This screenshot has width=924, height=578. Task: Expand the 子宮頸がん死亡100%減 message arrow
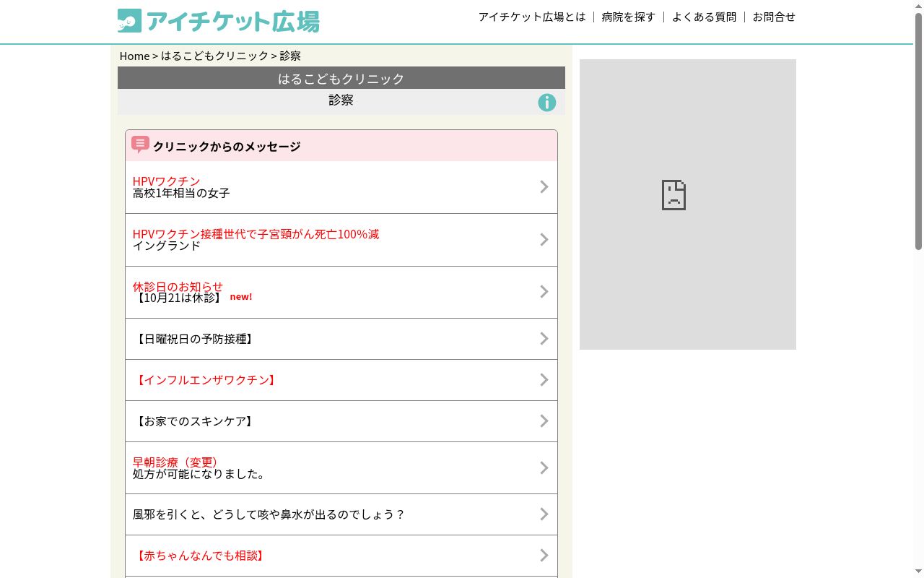pyautogui.click(x=544, y=240)
